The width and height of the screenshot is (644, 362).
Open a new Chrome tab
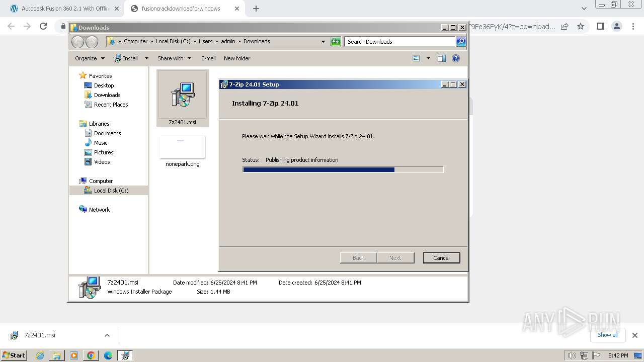[x=256, y=9]
